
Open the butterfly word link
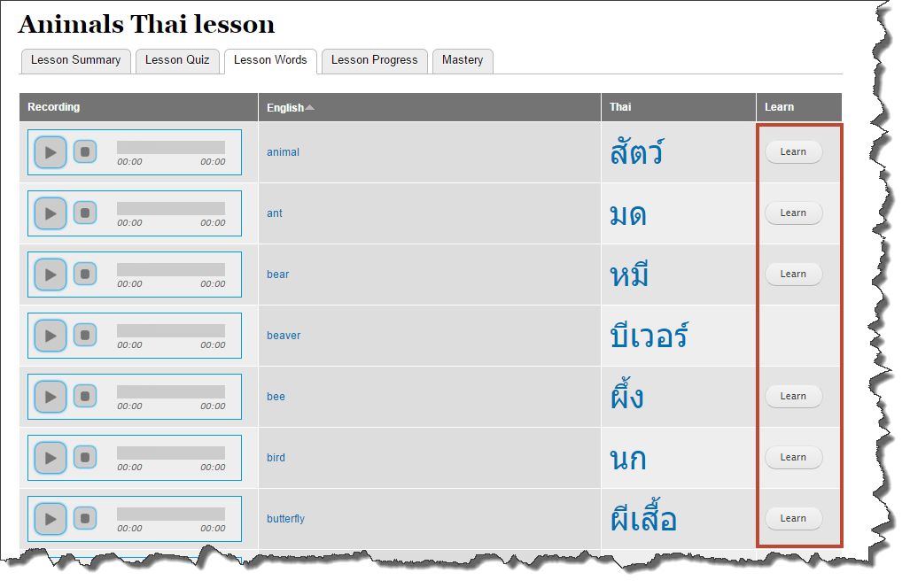pyautogui.click(x=285, y=519)
